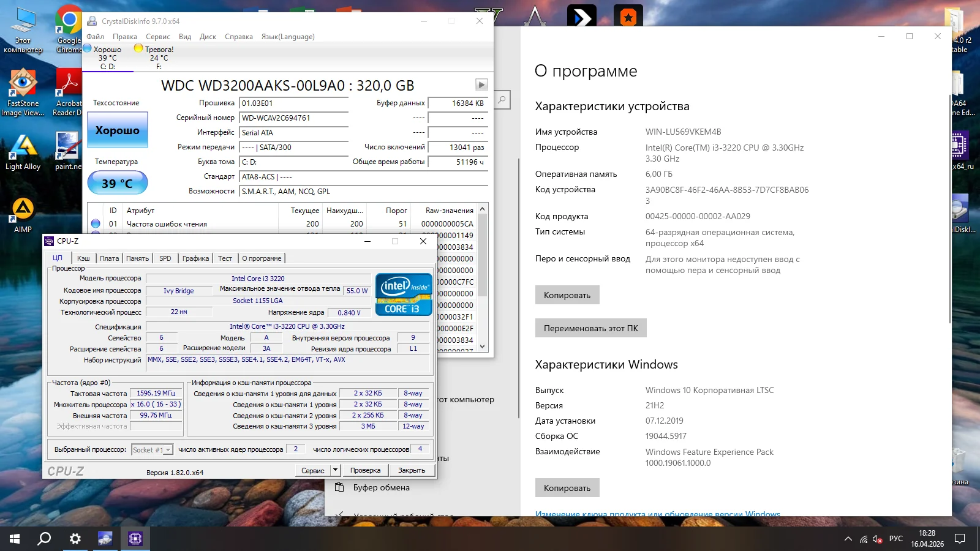
Task: Switch to Плата tab in CPU-Z
Action: coord(109,258)
